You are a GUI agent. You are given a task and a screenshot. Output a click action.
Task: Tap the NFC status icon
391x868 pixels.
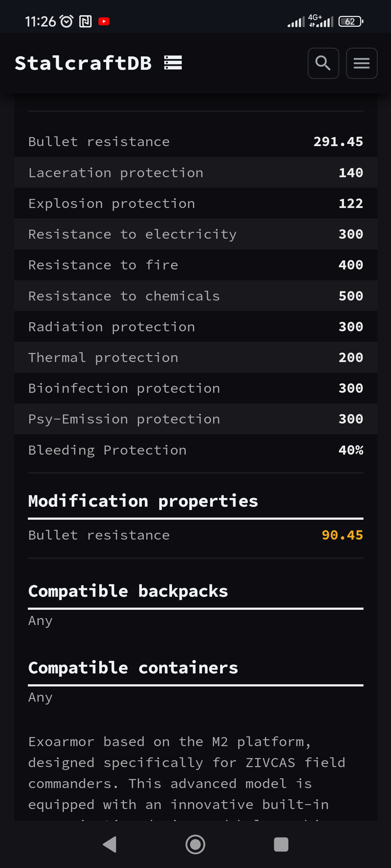point(85,22)
